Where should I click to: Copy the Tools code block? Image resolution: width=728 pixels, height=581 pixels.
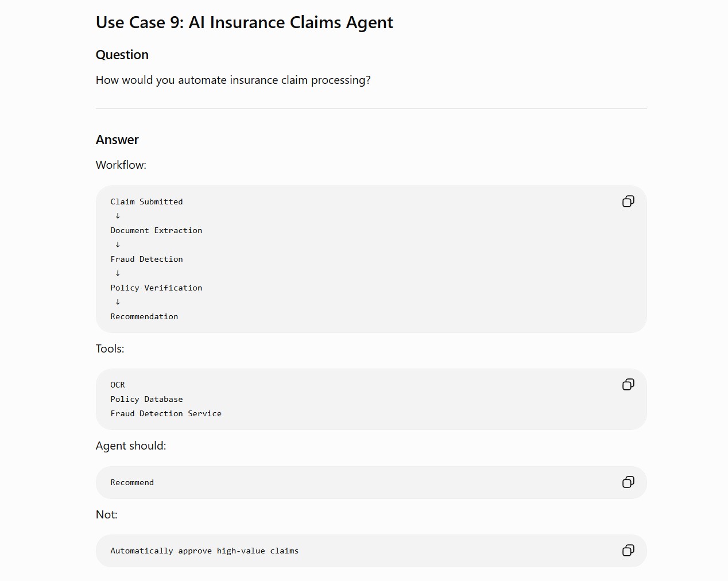(x=628, y=385)
